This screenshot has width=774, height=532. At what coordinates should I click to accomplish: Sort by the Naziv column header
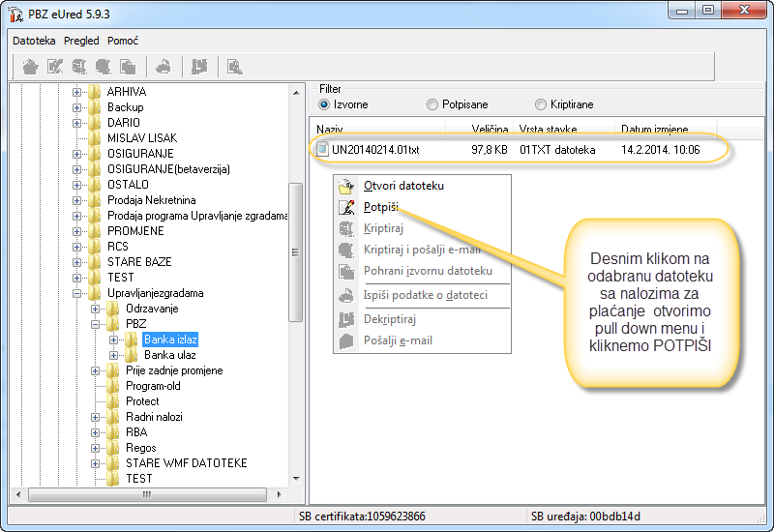(x=378, y=130)
